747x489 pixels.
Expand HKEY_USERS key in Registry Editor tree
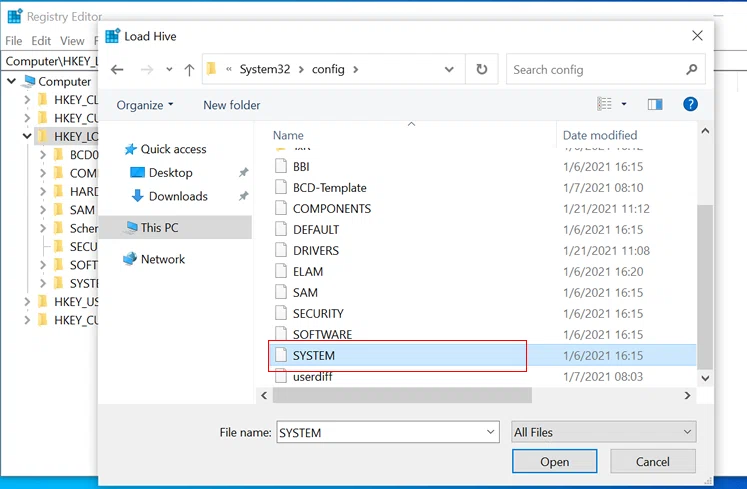point(27,302)
